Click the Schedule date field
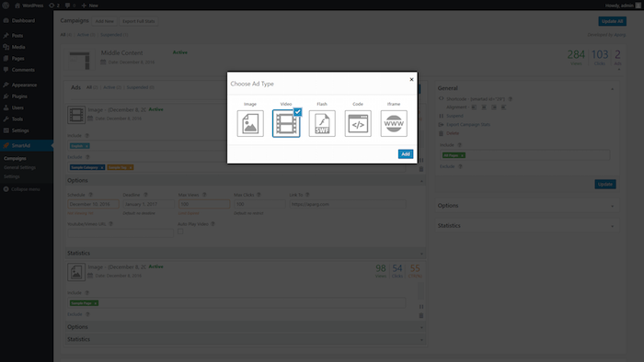This screenshot has height=362, width=644. click(93, 204)
